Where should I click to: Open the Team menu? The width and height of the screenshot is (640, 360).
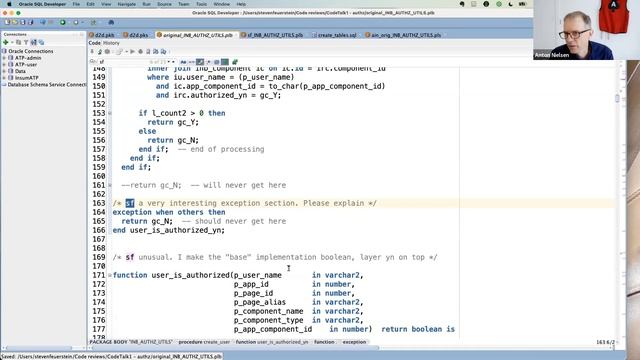[x=184, y=4]
